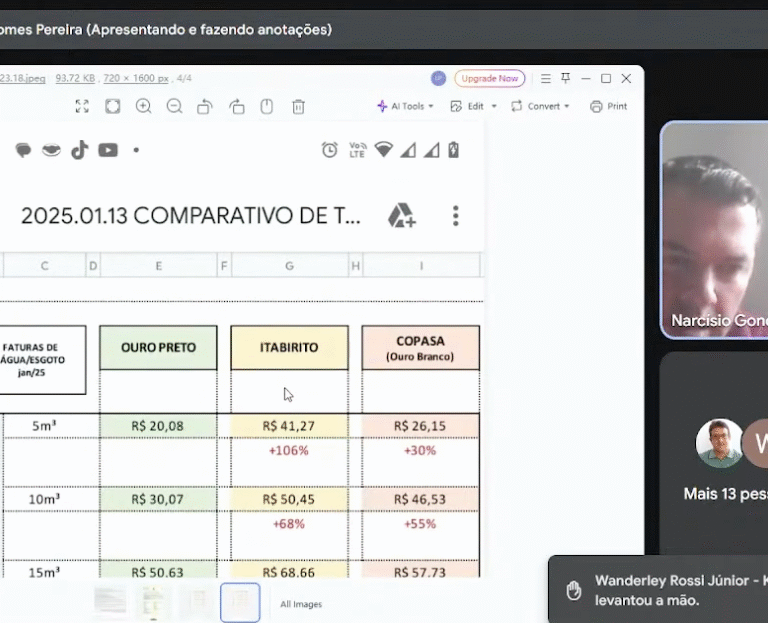Click Narcísio's video tile

point(714,230)
